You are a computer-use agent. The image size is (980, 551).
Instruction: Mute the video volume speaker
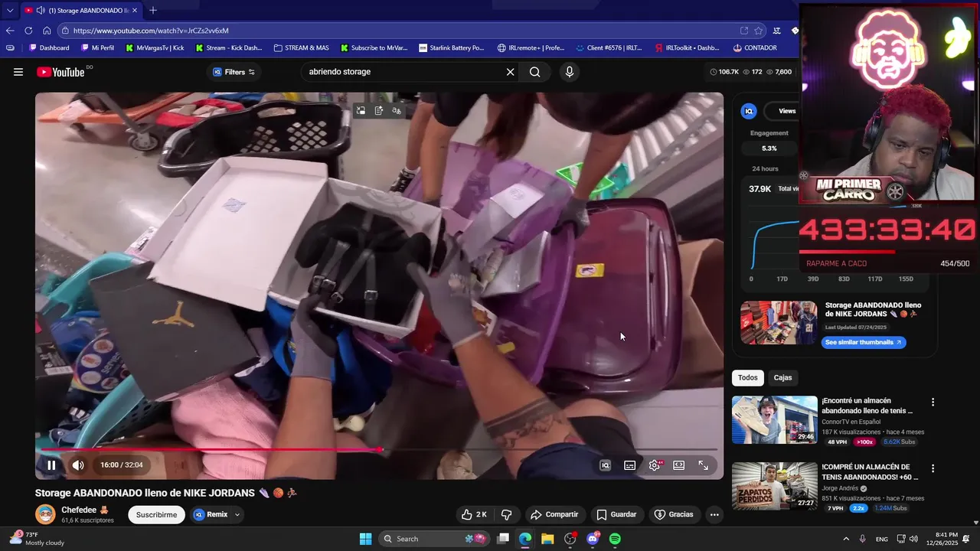click(x=78, y=465)
